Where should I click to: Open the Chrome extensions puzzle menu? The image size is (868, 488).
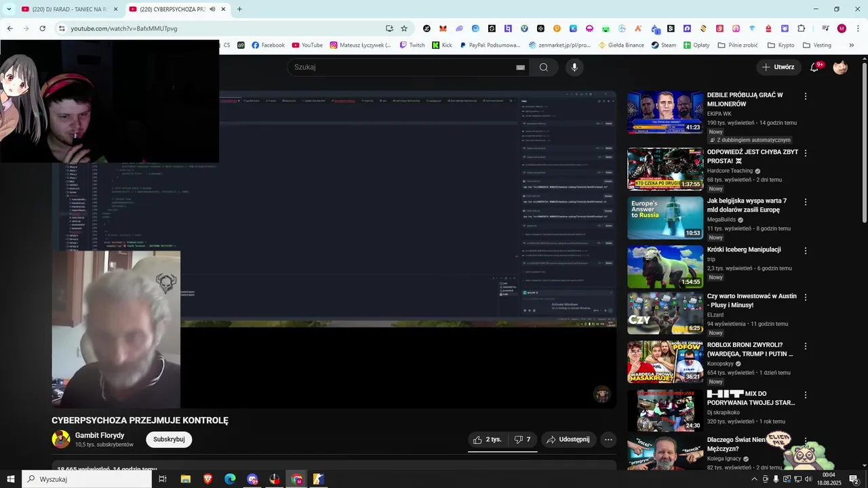coord(801,28)
